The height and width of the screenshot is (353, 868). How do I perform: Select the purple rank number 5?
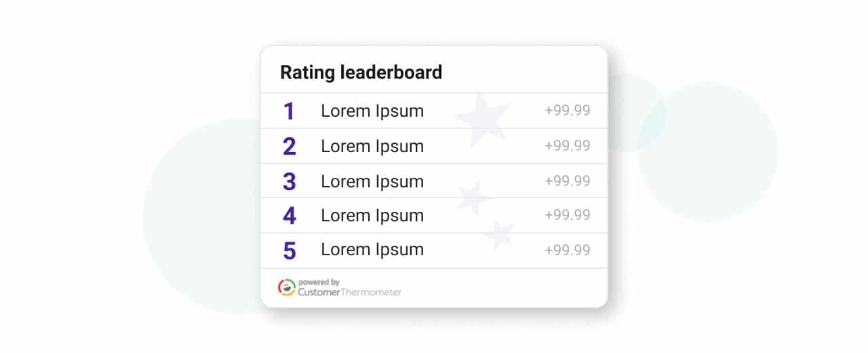tap(290, 251)
